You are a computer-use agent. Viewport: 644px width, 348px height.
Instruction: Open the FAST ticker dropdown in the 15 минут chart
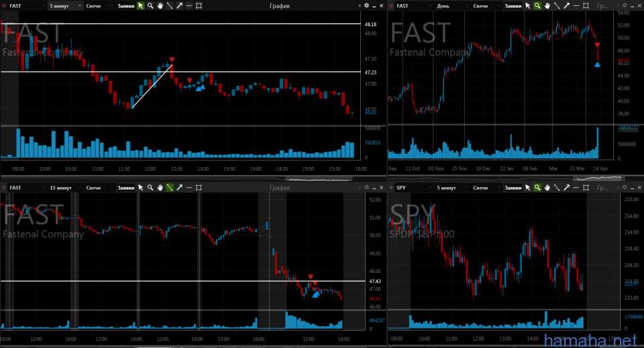pyautogui.click(x=27, y=188)
